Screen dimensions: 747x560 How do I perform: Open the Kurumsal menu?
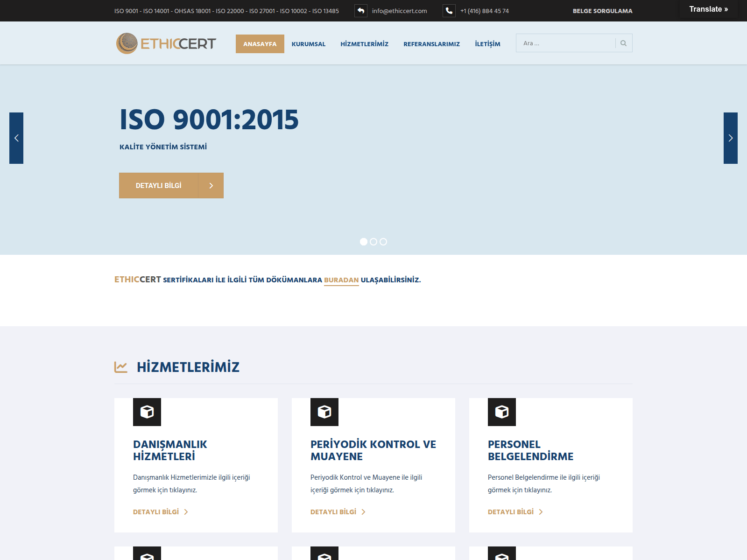click(x=309, y=44)
